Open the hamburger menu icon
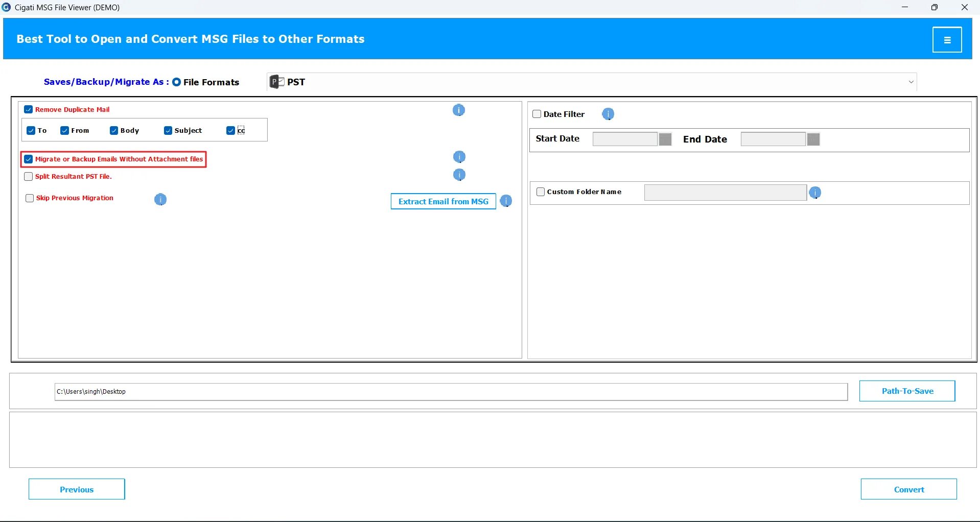This screenshot has height=522, width=980. point(947,40)
